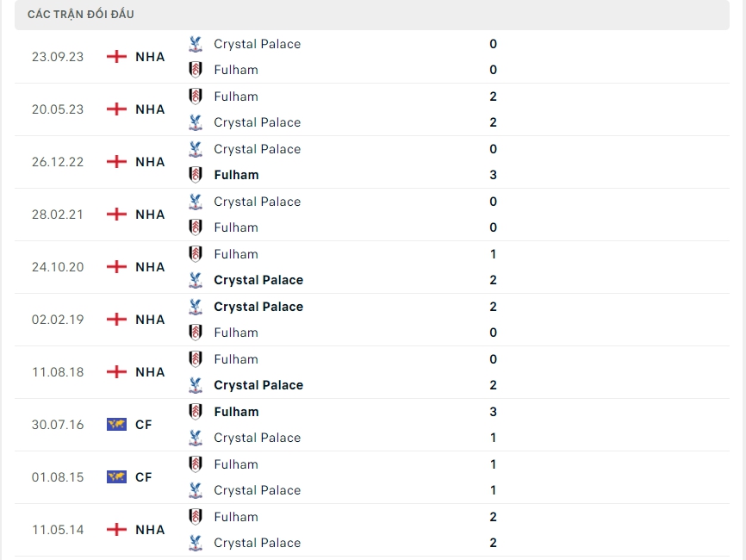Click England flag beside 23.09.23 match

pos(116,57)
